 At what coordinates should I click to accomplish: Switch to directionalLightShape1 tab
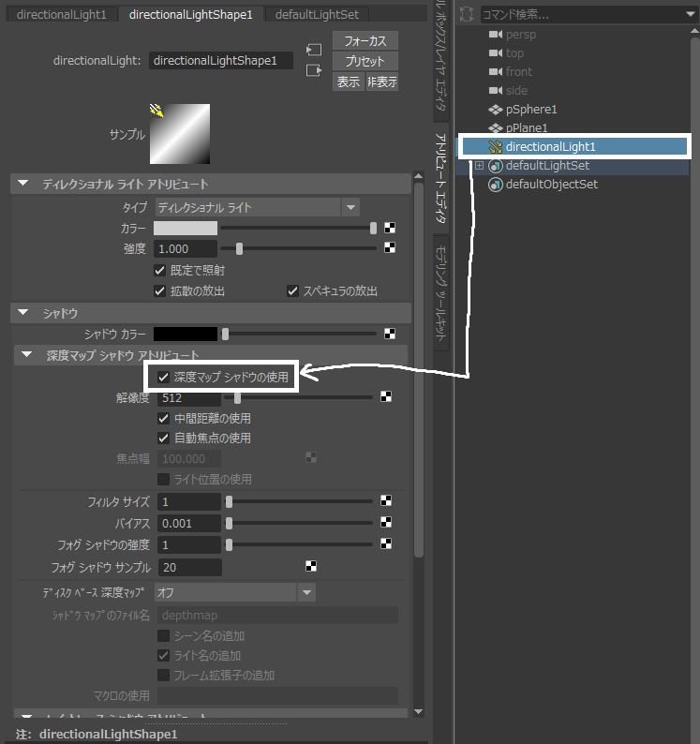click(191, 14)
